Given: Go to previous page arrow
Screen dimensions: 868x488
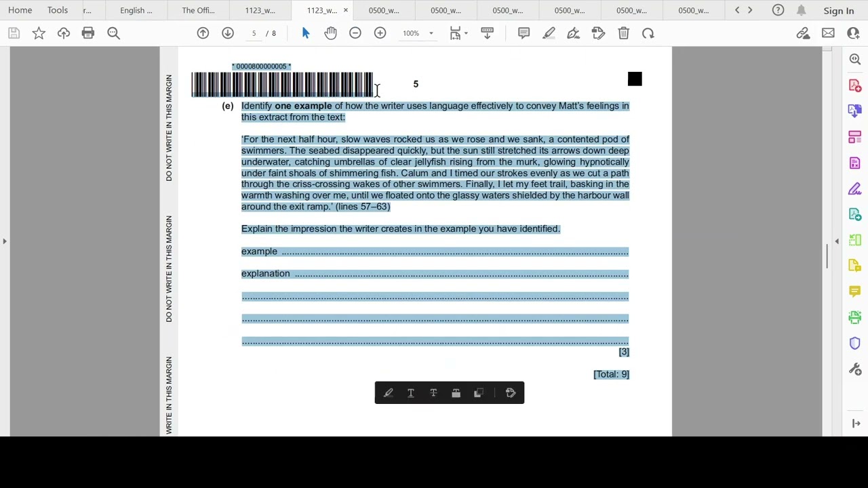Looking at the screenshot, I should pyautogui.click(x=203, y=33).
